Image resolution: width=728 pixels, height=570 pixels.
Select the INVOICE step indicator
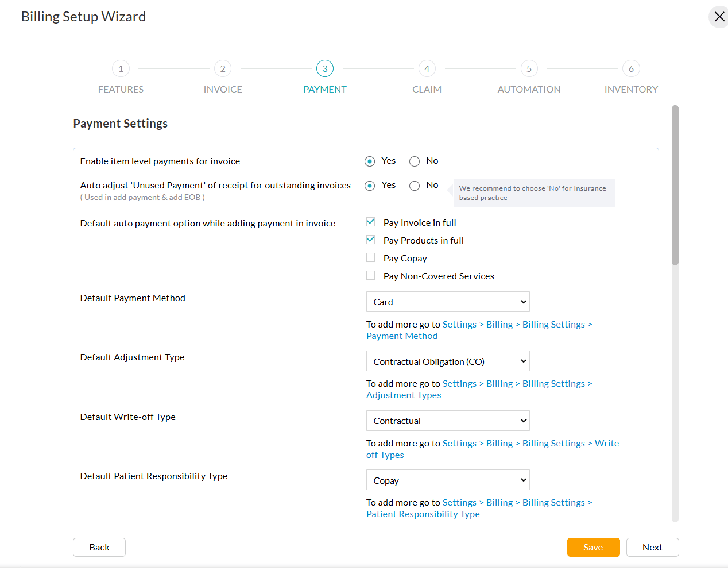(223, 68)
